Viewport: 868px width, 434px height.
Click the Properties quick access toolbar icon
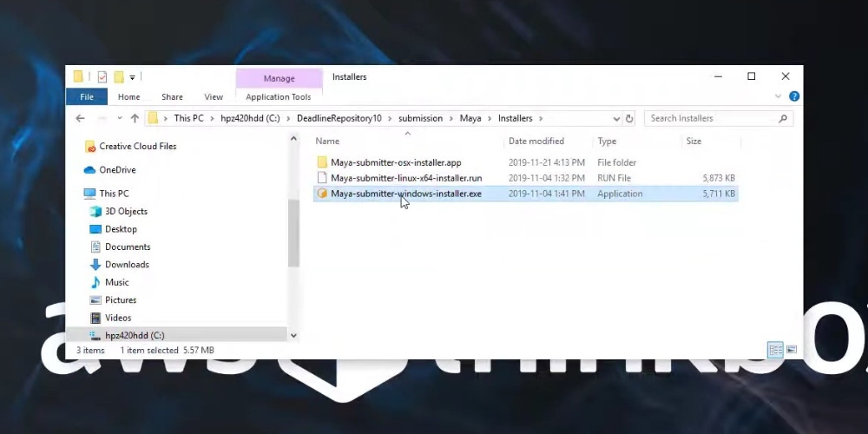[x=102, y=76]
